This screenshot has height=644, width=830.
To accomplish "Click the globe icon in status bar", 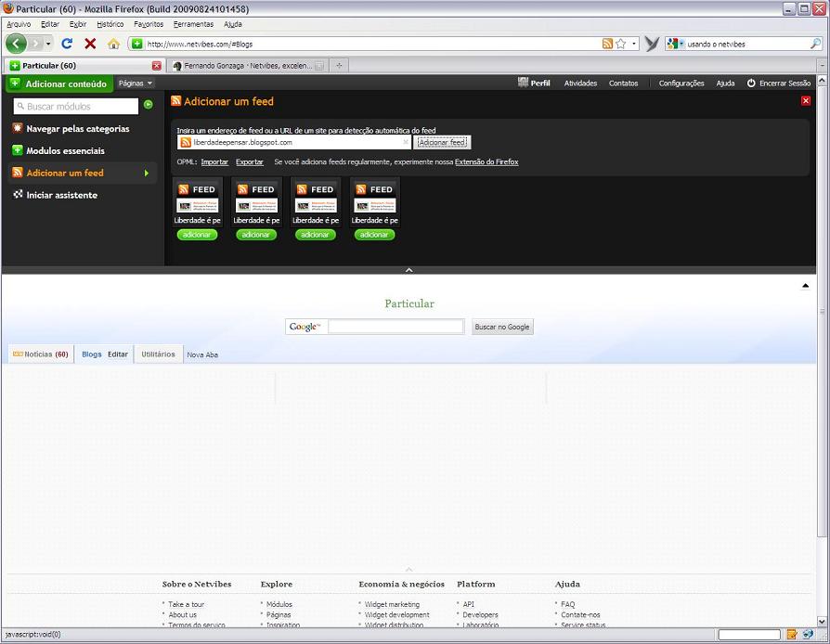I will pos(808,634).
